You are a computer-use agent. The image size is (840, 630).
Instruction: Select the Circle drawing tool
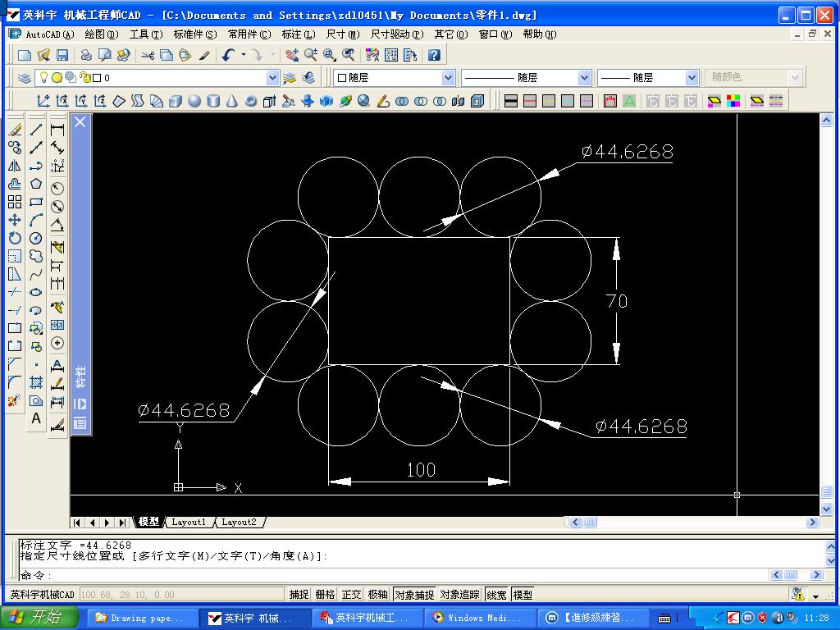(x=36, y=238)
